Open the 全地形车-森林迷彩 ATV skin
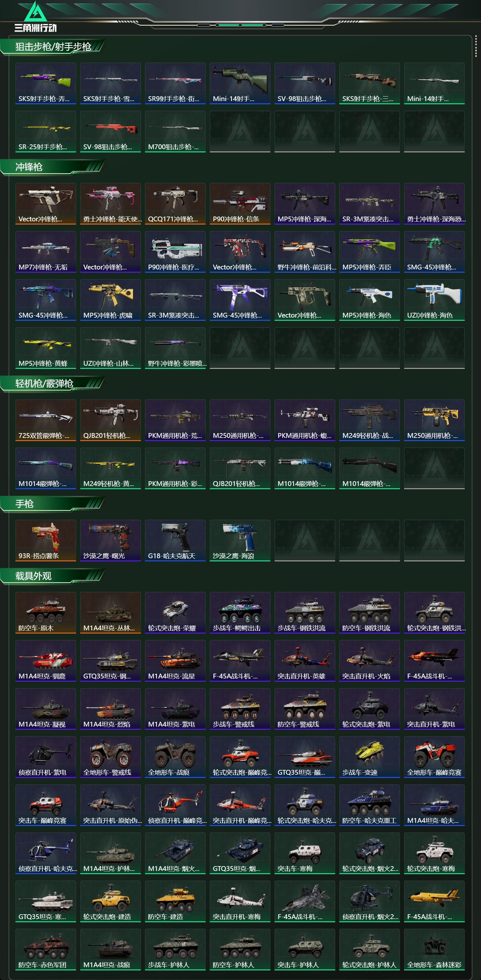 coord(434,950)
